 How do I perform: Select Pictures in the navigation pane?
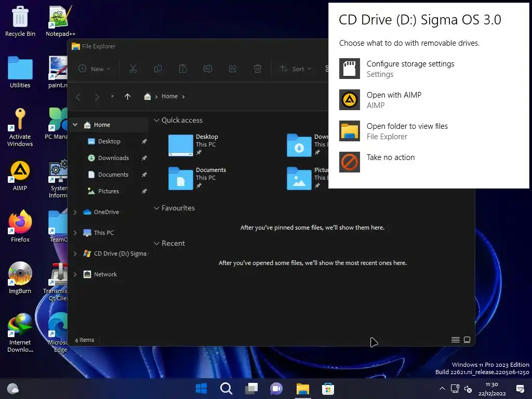pyautogui.click(x=108, y=191)
